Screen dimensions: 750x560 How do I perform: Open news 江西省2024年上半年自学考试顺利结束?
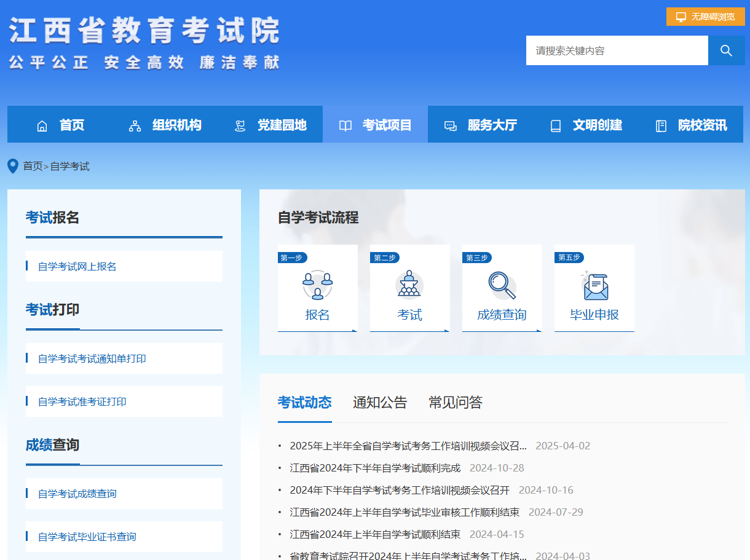coord(375,534)
